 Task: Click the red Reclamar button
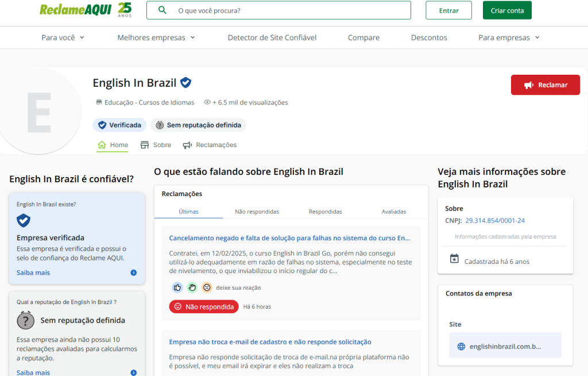tap(546, 85)
